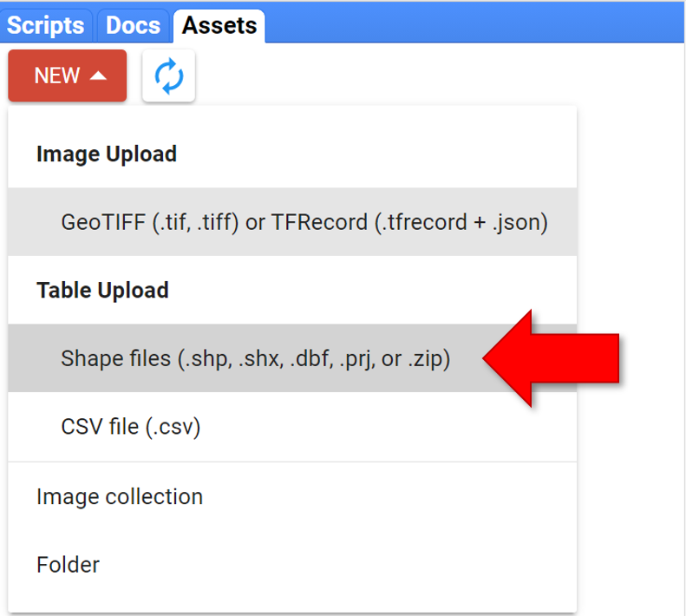Open the Docs tab
The height and width of the screenshot is (616, 686).
click(x=133, y=25)
